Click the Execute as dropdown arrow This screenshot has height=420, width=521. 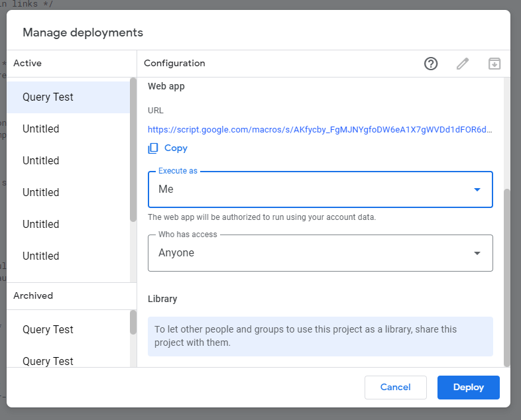coord(477,189)
